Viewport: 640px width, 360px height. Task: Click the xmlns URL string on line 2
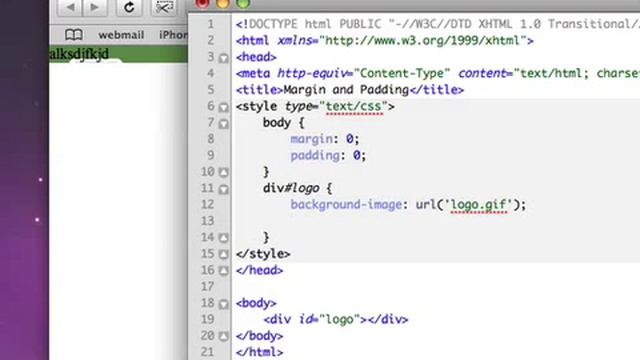point(423,41)
